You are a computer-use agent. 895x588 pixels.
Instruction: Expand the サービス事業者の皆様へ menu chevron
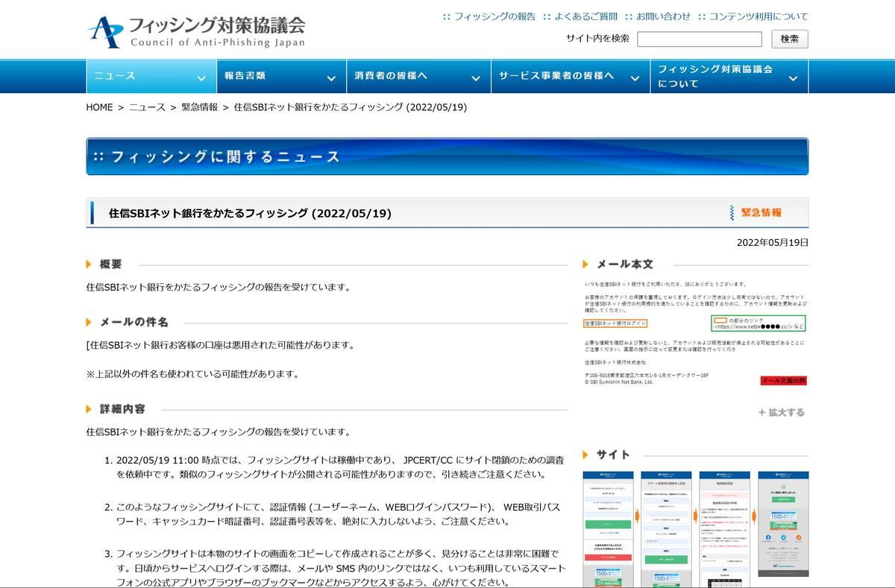pos(635,78)
